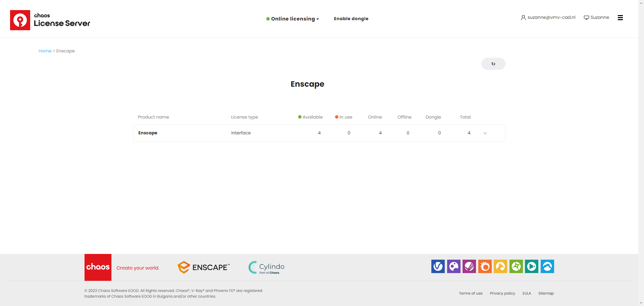Click the Cylindo logo in the footer
644x306 pixels.
(x=266, y=267)
